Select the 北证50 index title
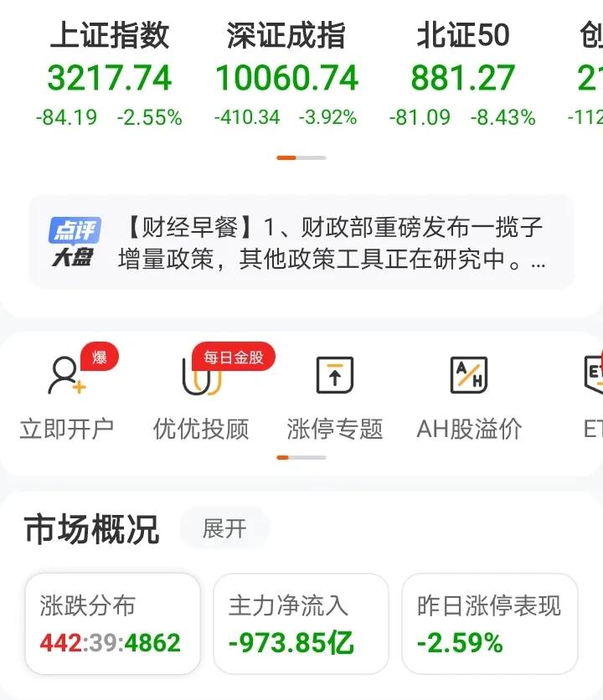This screenshot has height=700, width=603. pos(463,35)
